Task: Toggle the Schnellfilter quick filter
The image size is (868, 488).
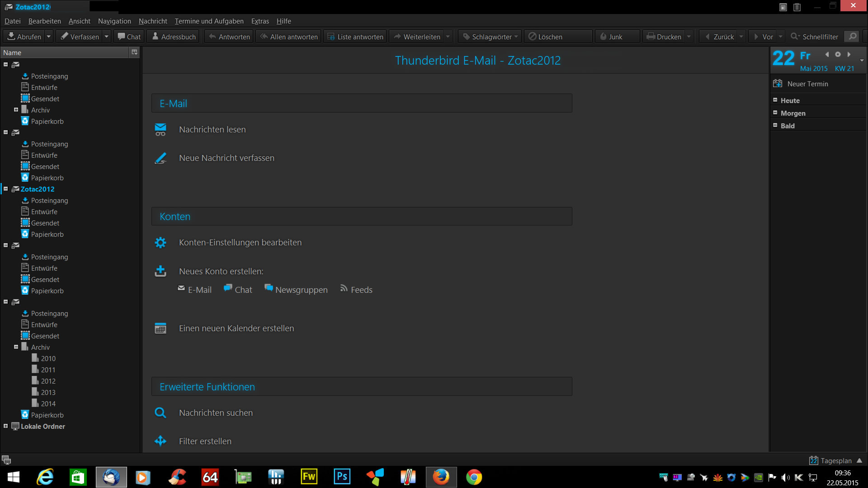Action: pyautogui.click(x=814, y=37)
